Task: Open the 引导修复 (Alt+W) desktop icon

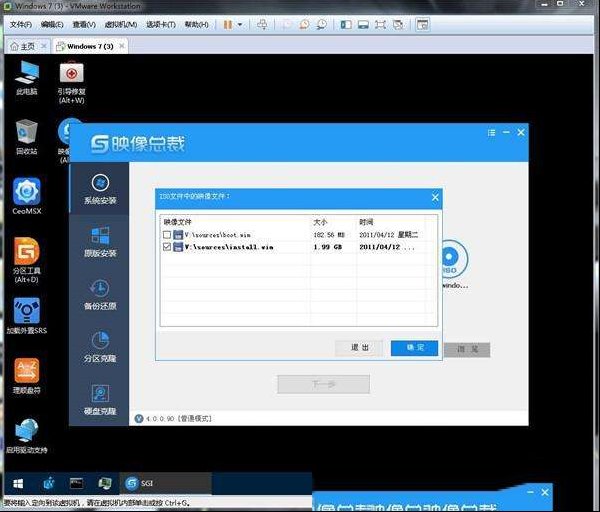Action: 72,82
